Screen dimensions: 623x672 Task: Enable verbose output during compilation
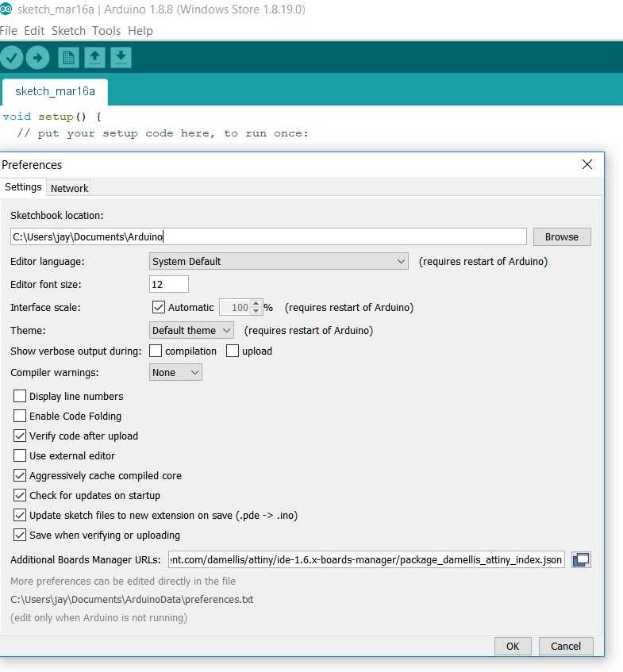156,351
